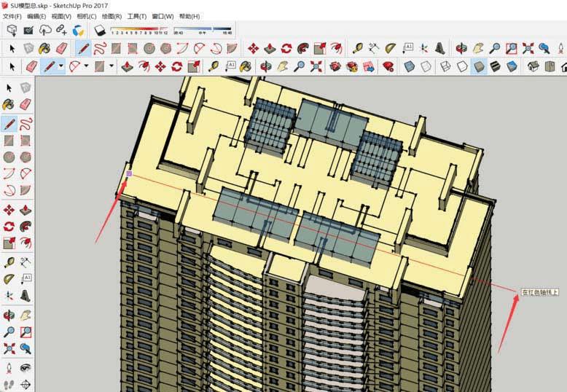Toggle Back Edges style
The height and width of the screenshot is (392, 567).
coord(426,66)
